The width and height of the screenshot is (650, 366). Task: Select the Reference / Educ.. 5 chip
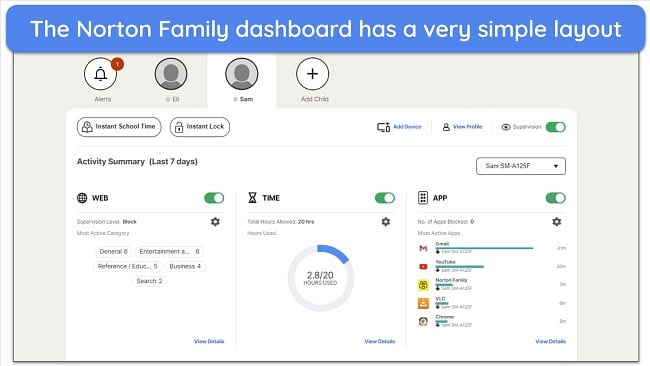127,266
